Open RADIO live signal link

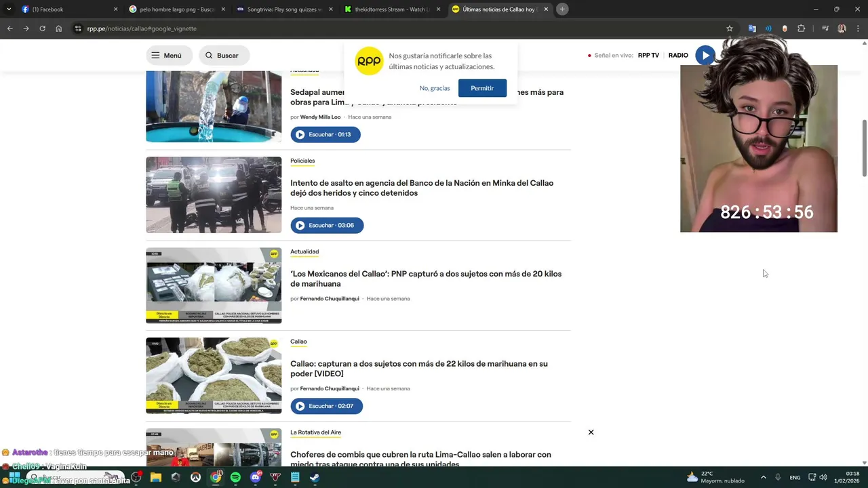[x=678, y=56]
